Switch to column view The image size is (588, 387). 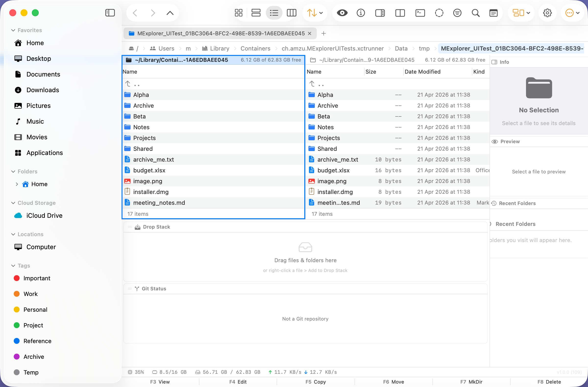(x=292, y=13)
